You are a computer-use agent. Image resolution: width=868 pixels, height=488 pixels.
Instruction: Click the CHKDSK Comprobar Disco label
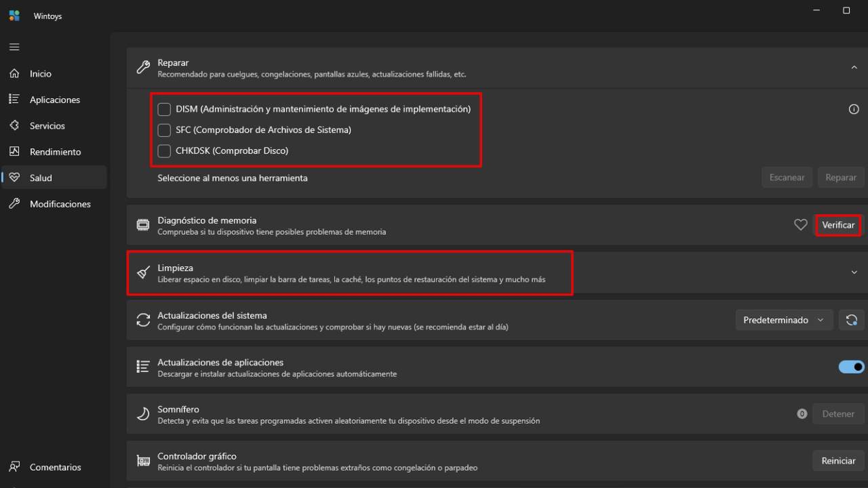click(232, 151)
